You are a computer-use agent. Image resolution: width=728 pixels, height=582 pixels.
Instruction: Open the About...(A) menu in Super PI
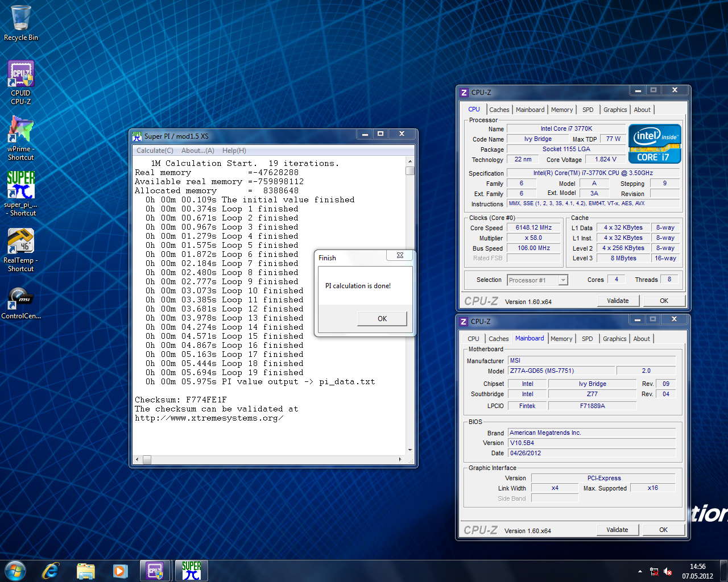pos(198,151)
